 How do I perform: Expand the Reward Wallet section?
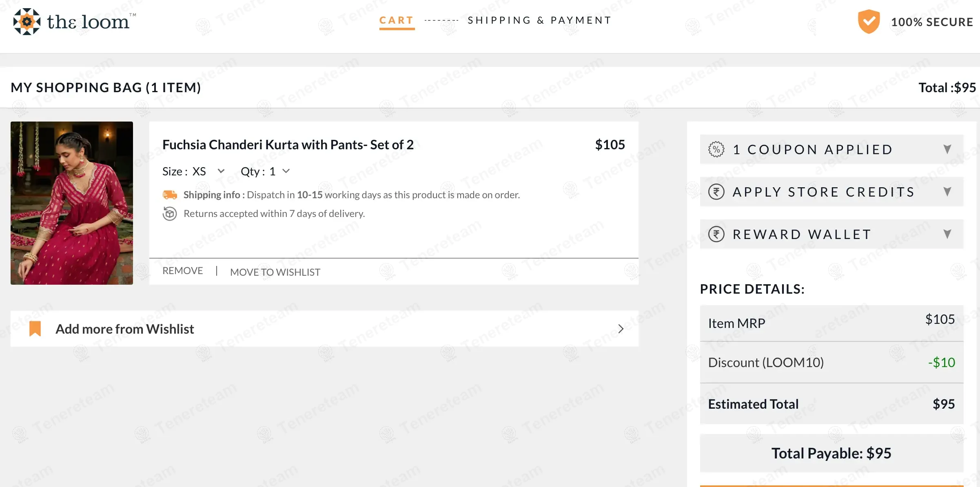(x=947, y=234)
